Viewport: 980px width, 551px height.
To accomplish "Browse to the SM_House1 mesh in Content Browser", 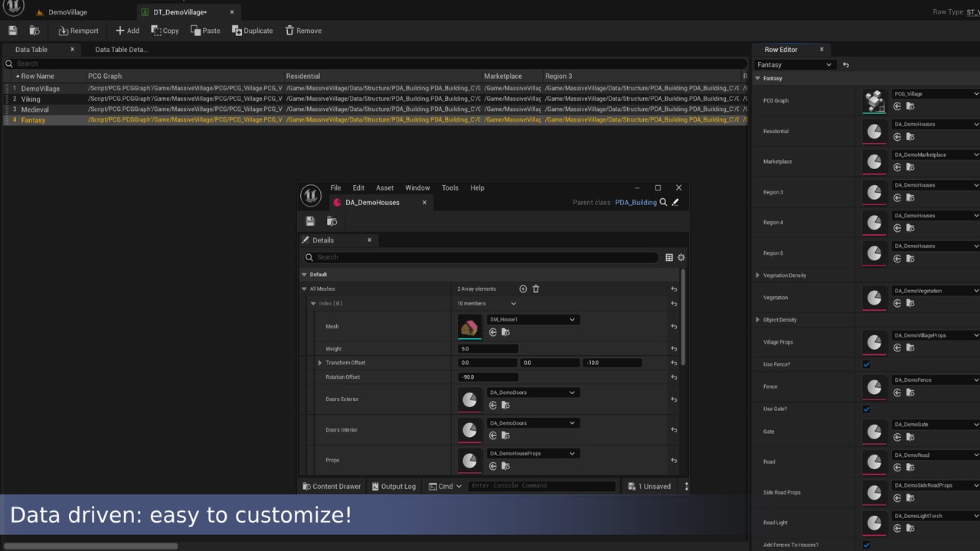I will click(505, 332).
